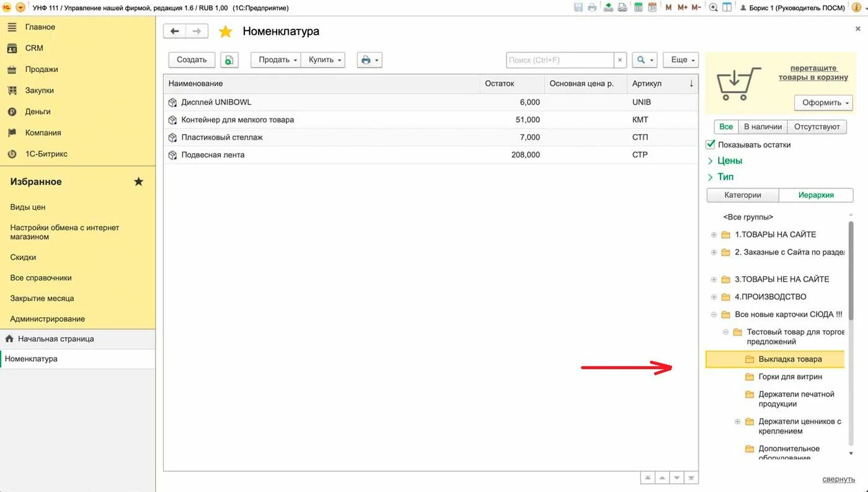Open the Закупки section
The width and height of the screenshot is (868, 492).
pos(39,91)
